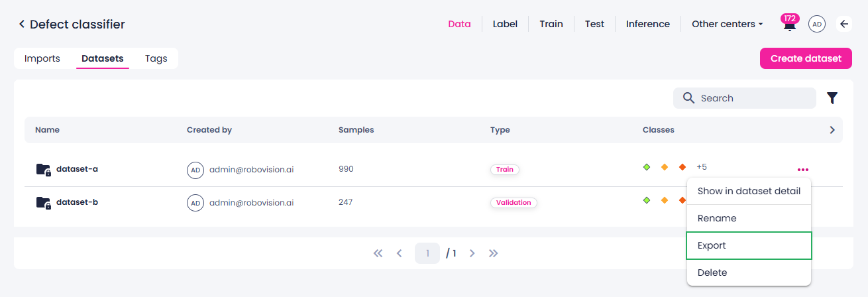
Task: Focus the Search input field
Action: 745,98
